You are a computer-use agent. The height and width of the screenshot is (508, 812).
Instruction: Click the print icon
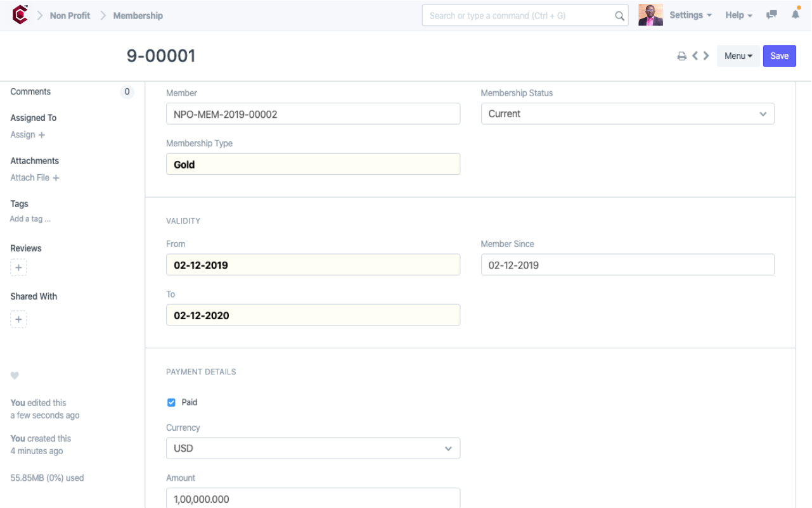(x=682, y=56)
